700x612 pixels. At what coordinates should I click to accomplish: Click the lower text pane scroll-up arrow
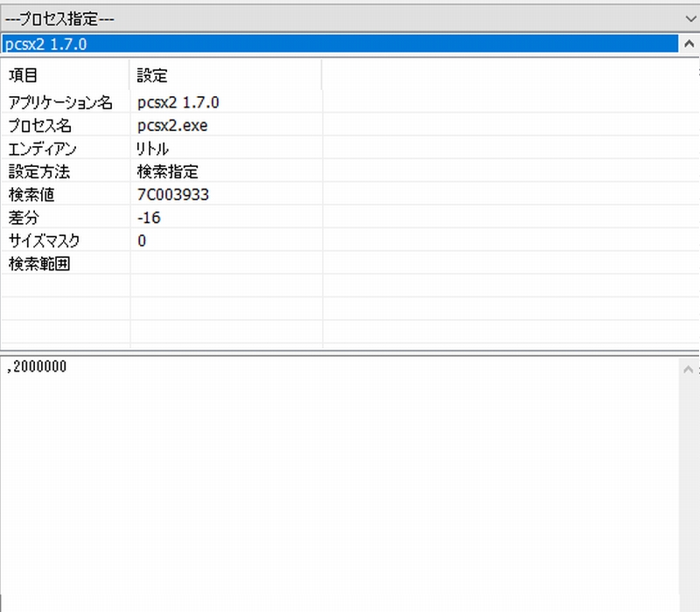point(689,369)
